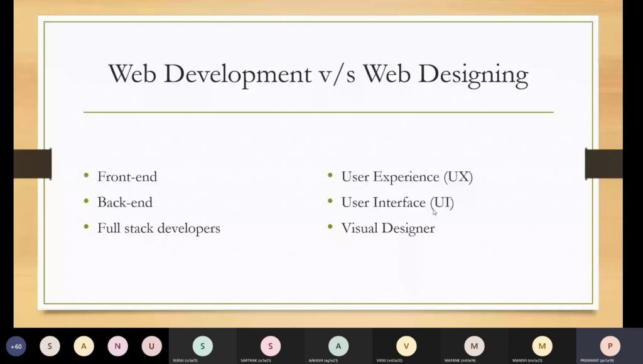Screen dimensions: 643x364
Task: Open MAYANK participant tile
Action: pyautogui.click(x=475, y=346)
